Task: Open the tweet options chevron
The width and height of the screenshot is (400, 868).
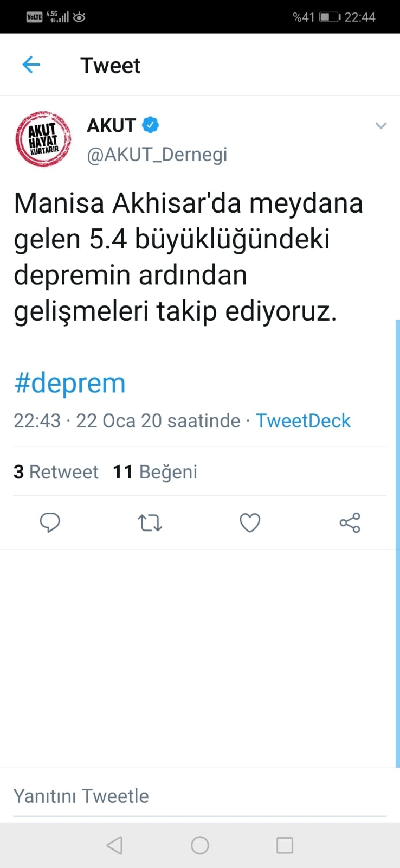Action: tap(382, 125)
